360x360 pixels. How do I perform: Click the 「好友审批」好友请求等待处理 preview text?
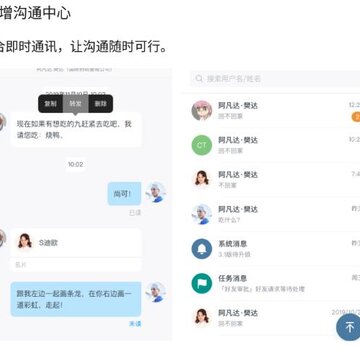pos(262,289)
